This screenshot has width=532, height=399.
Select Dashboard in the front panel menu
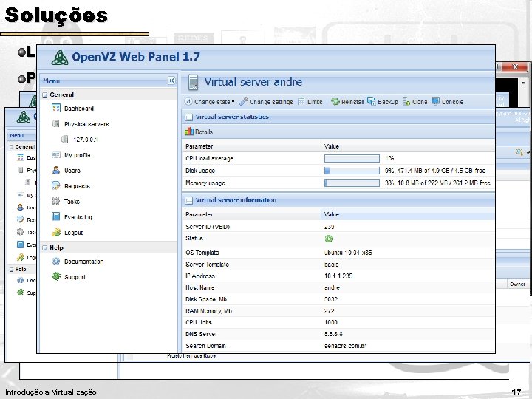[x=79, y=109]
